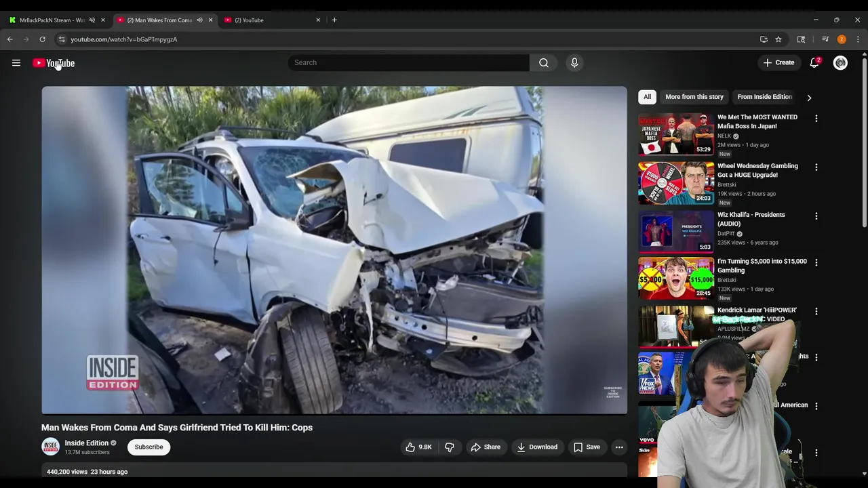Open NELK Japanese mafia video thumbnail
The image size is (868, 488).
676,134
